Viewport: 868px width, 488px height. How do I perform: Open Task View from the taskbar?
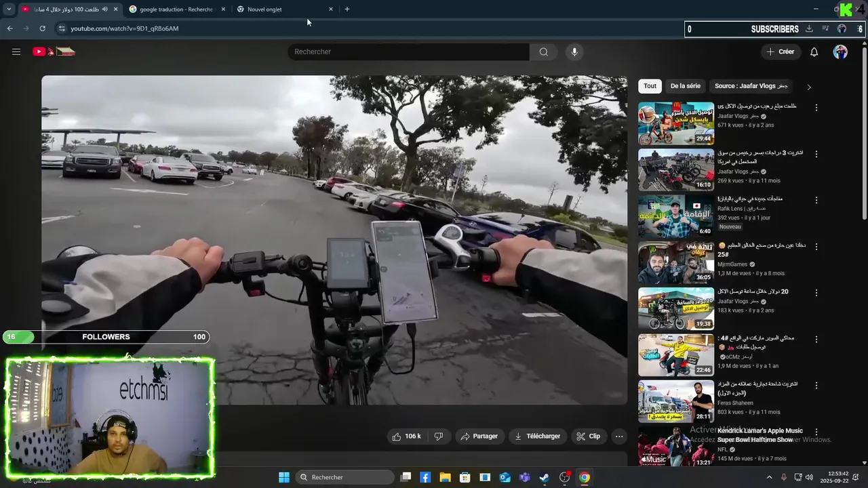tap(406, 477)
